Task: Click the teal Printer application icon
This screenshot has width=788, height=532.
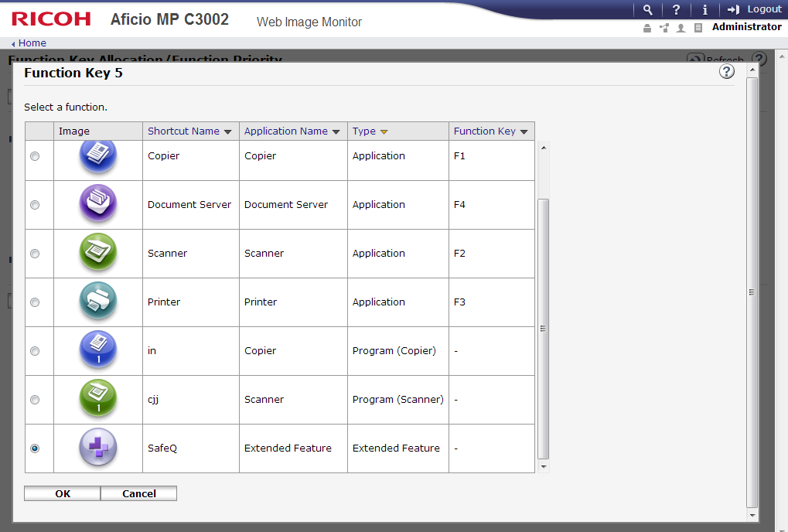Action: pyautogui.click(x=98, y=302)
